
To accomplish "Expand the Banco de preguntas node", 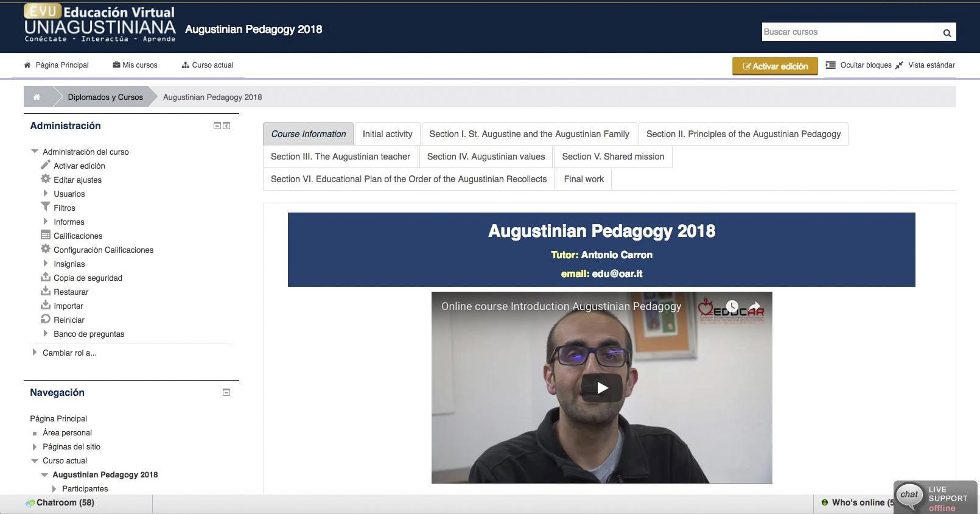I will pos(46,334).
